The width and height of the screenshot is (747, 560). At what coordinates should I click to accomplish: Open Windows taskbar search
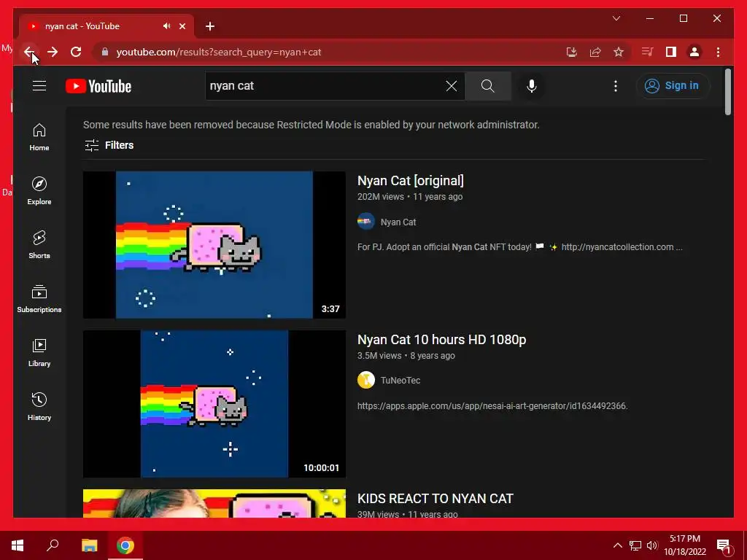click(x=53, y=545)
